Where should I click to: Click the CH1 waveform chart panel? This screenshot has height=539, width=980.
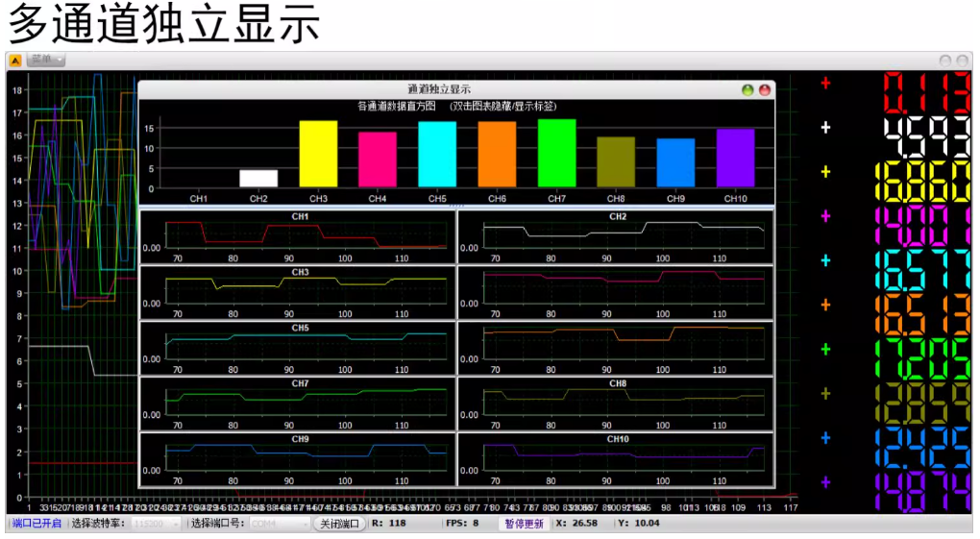(x=298, y=236)
